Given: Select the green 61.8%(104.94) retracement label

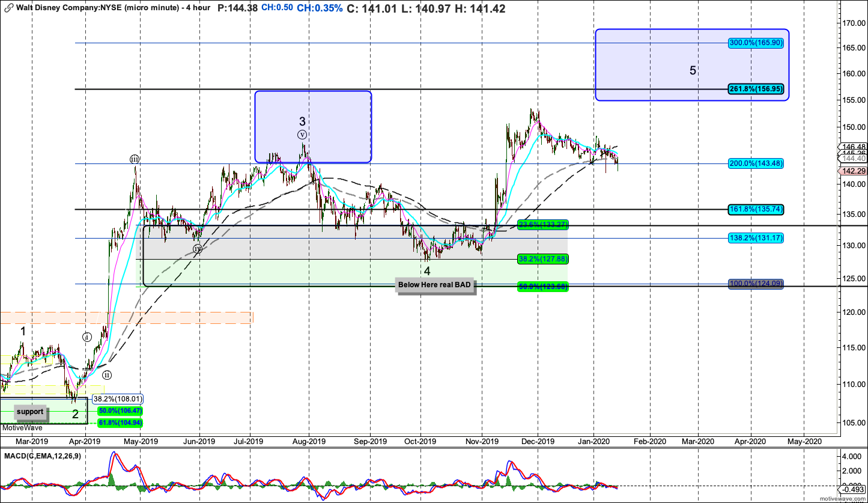Looking at the screenshot, I should pos(120,423).
